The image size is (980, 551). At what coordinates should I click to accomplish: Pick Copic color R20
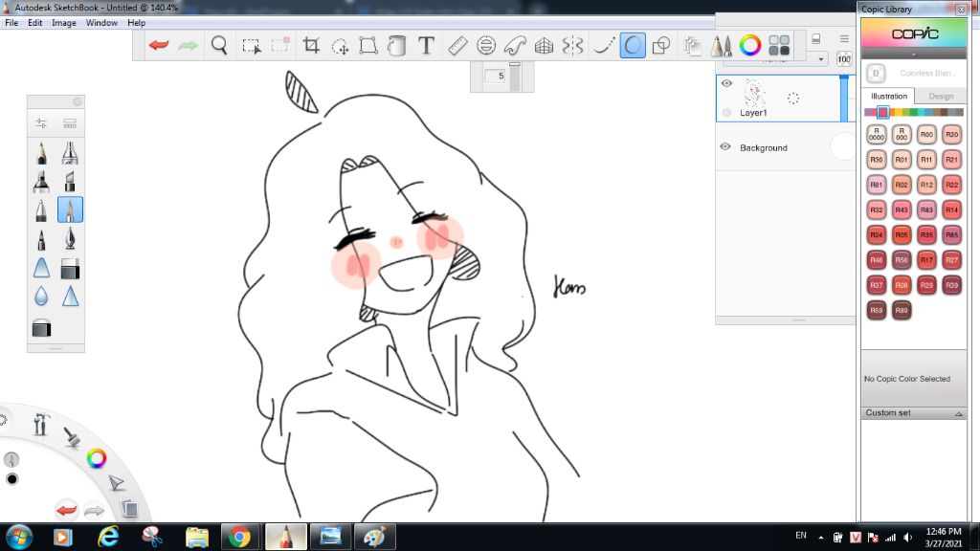(951, 134)
